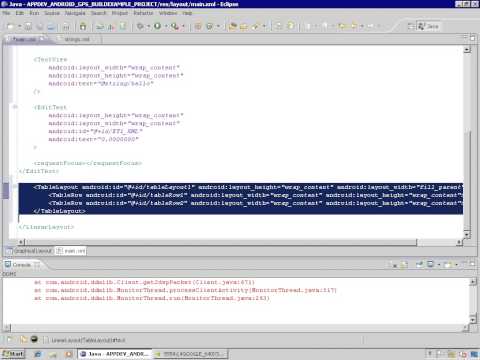This screenshot has height=360, width=480.
Task: Click the Pin Console icon
Action: (x=420, y=264)
